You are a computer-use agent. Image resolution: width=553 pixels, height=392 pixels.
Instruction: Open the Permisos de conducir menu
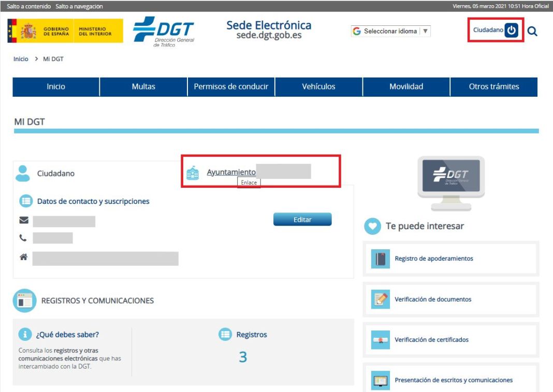pyautogui.click(x=231, y=87)
